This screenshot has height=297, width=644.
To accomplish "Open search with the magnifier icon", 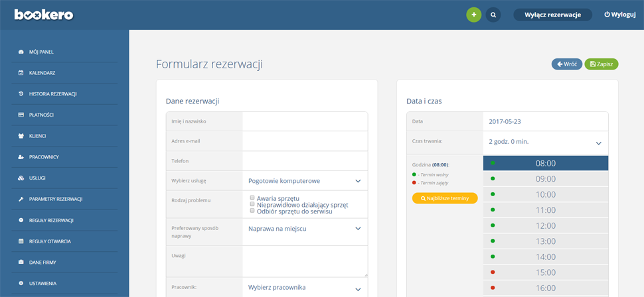I will coord(493,15).
